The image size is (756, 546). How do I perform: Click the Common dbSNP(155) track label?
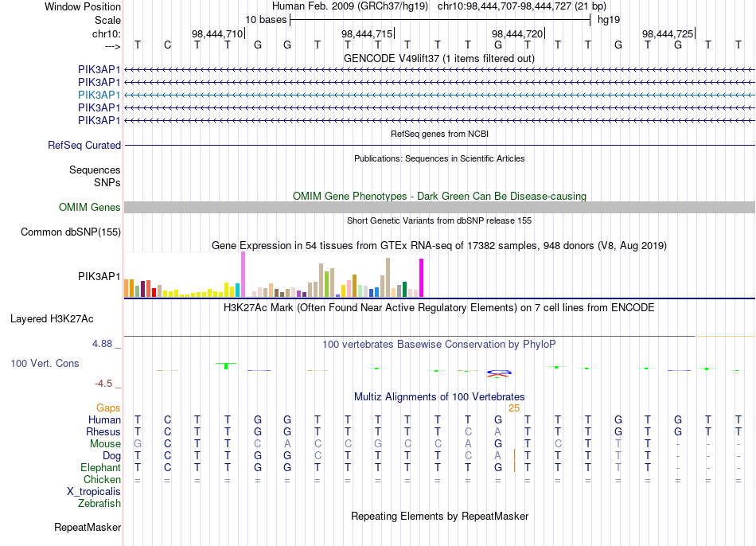(71, 232)
